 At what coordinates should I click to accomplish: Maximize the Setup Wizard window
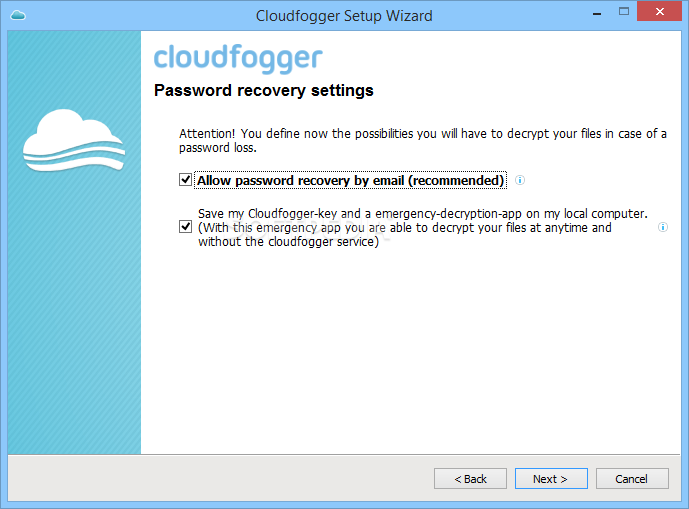pyautogui.click(x=624, y=12)
